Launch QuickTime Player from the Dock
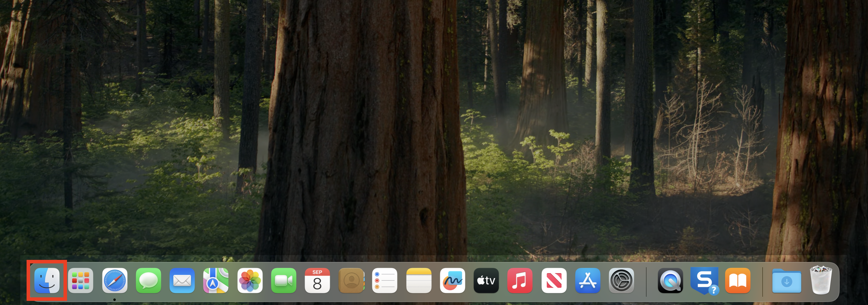Image resolution: width=868 pixels, height=305 pixels. [670, 281]
